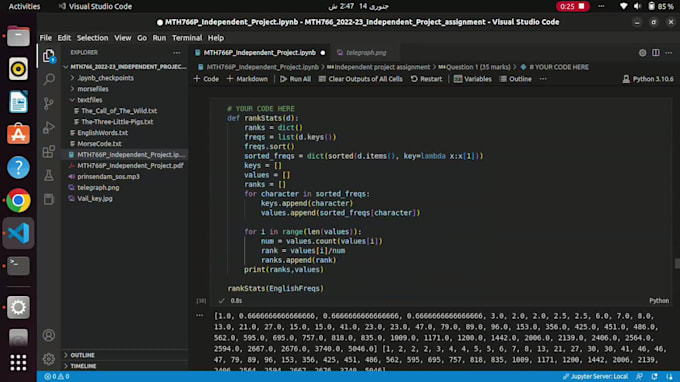The image size is (680, 382).
Task: Open prinsendam_sos.mp3 file
Action: click(108, 176)
